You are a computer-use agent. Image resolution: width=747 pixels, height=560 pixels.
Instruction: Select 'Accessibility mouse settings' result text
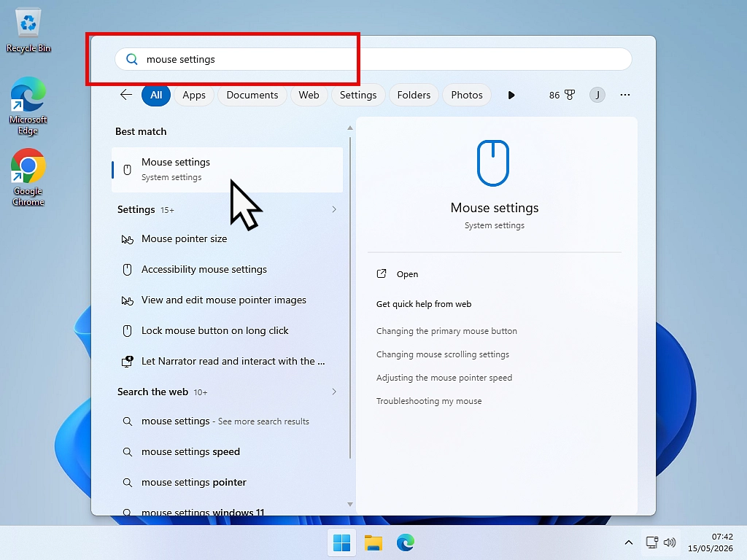point(204,269)
